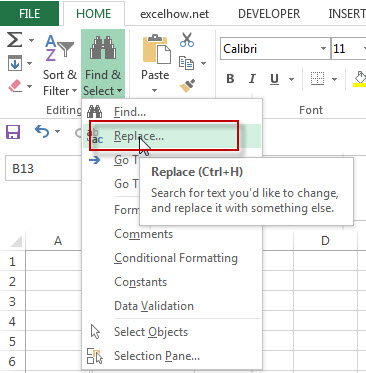This screenshot has height=373, width=366.
Task: Click the AutoSum sigma icon
Action: click(x=15, y=40)
